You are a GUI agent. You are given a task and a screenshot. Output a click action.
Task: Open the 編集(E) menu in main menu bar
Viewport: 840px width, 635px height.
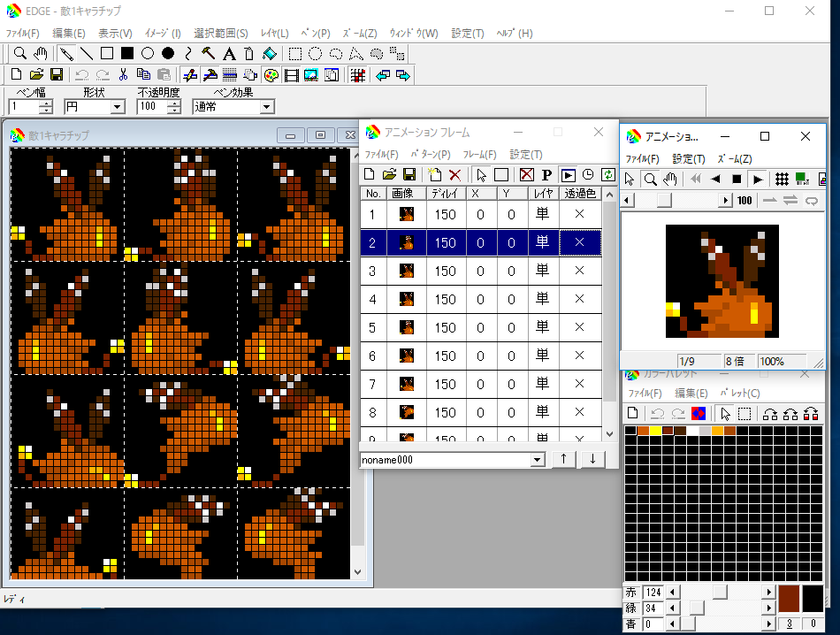click(x=69, y=34)
